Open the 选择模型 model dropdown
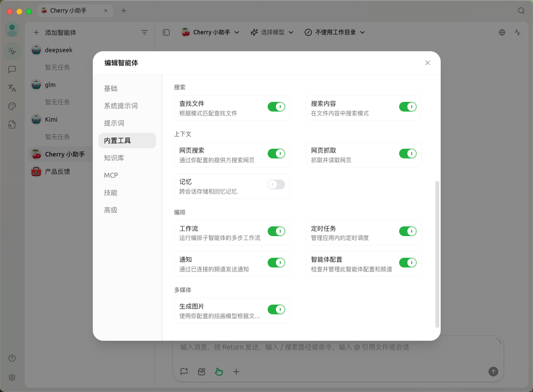The width and height of the screenshot is (533, 392). click(x=272, y=32)
